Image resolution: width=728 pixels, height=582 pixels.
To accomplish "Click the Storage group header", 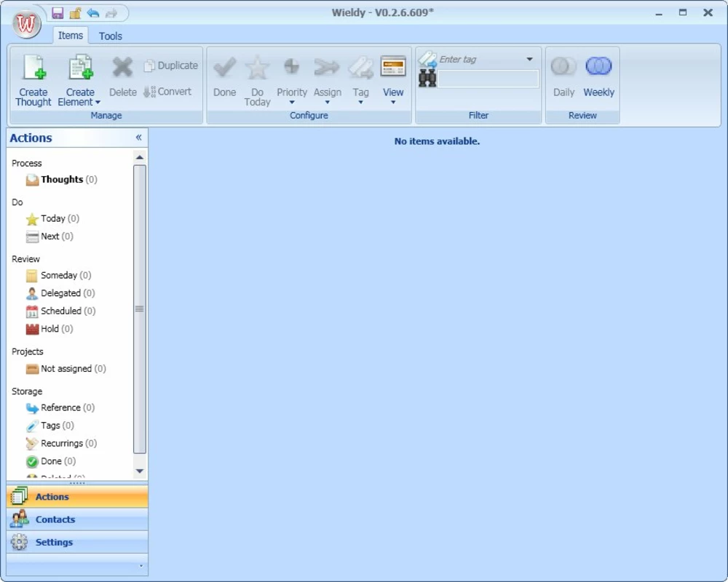I will (27, 391).
